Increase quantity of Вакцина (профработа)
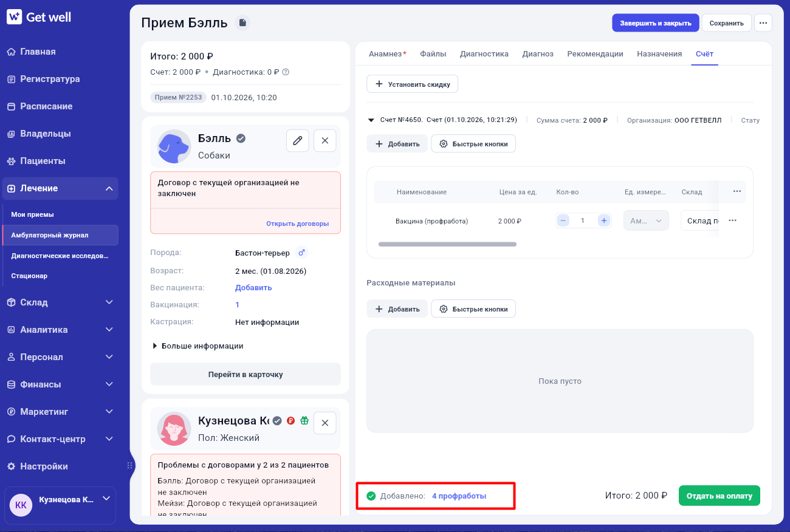The width and height of the screenshot is (790, 532). [604, 220]
